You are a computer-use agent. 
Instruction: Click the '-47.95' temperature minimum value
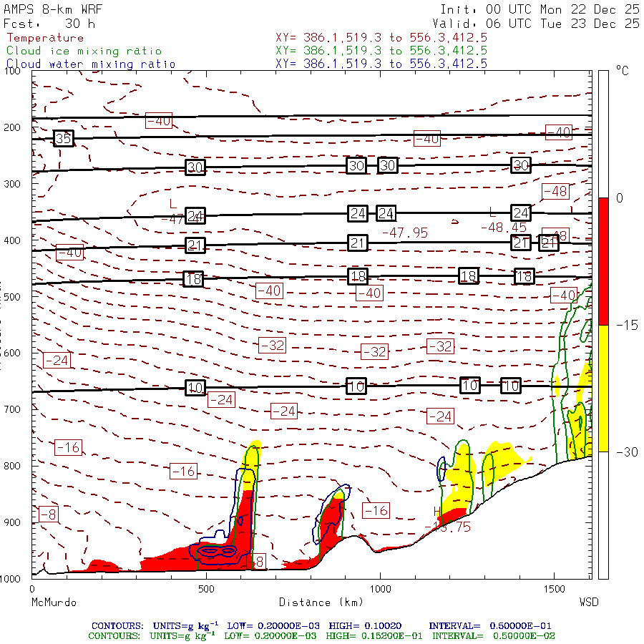tap(405, 233)
